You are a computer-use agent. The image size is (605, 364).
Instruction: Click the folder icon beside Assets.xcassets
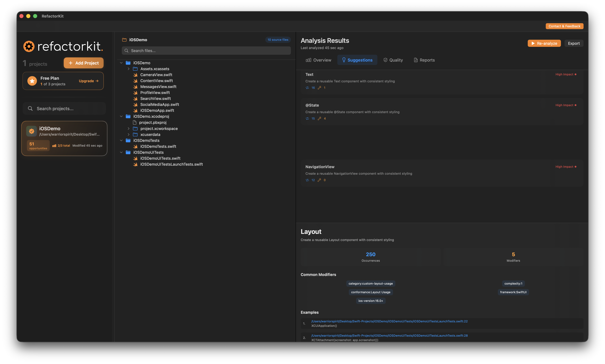(x=135, y=69)
